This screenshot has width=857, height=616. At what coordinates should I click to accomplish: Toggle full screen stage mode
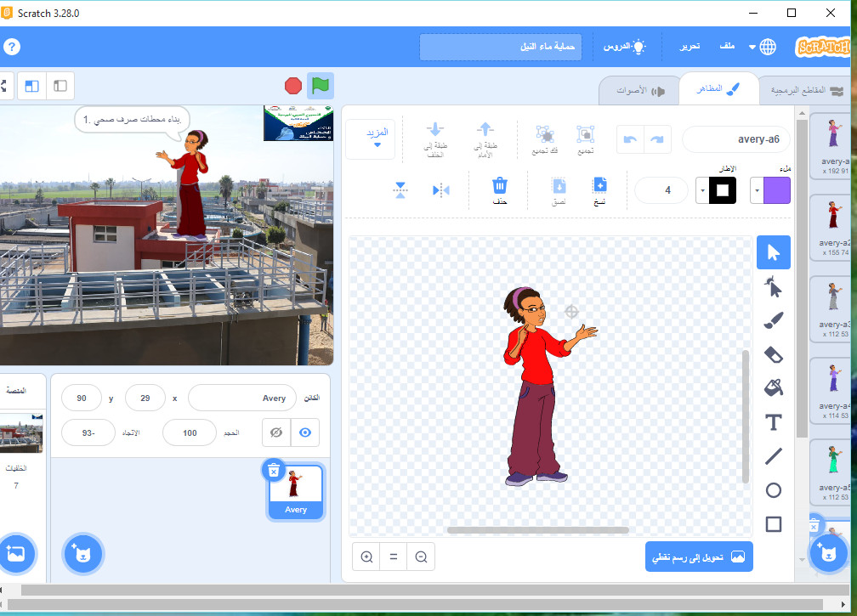pos(3,86)
